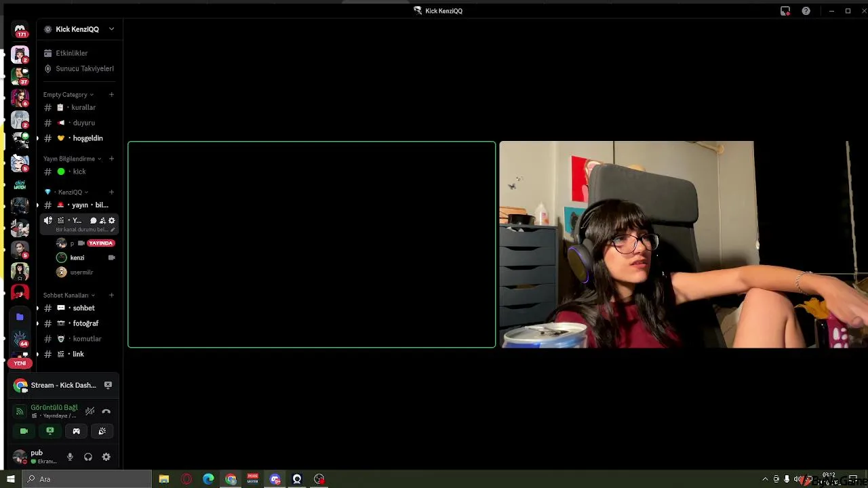Open Discord direct messages home icon

click(20, 30)
